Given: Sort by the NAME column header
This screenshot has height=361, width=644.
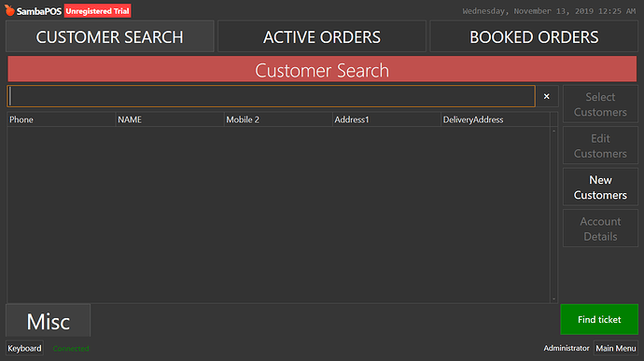Looking at the screenshot, I should [x=170, y=119].
